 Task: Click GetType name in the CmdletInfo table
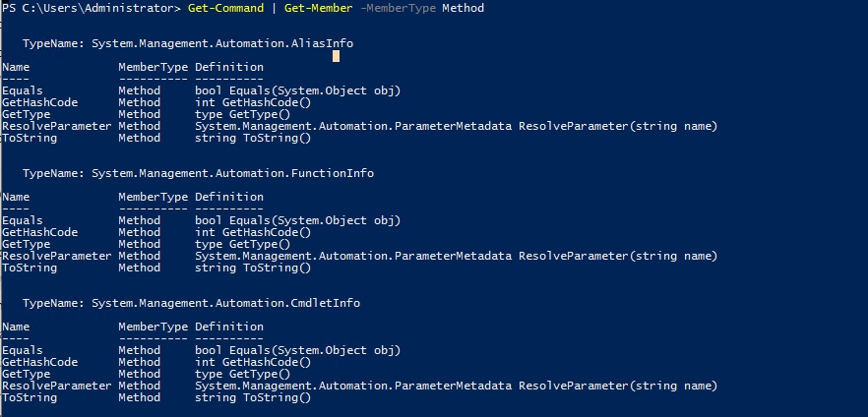point(26,374)
